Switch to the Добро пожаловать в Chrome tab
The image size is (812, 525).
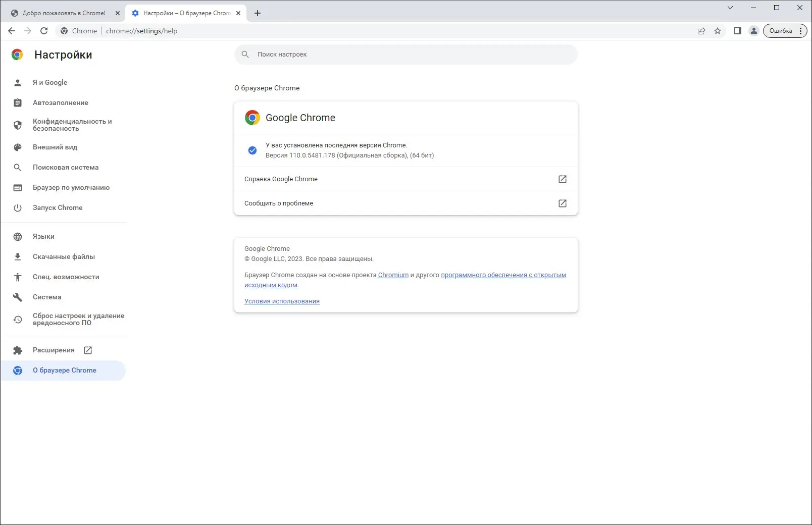63,13
